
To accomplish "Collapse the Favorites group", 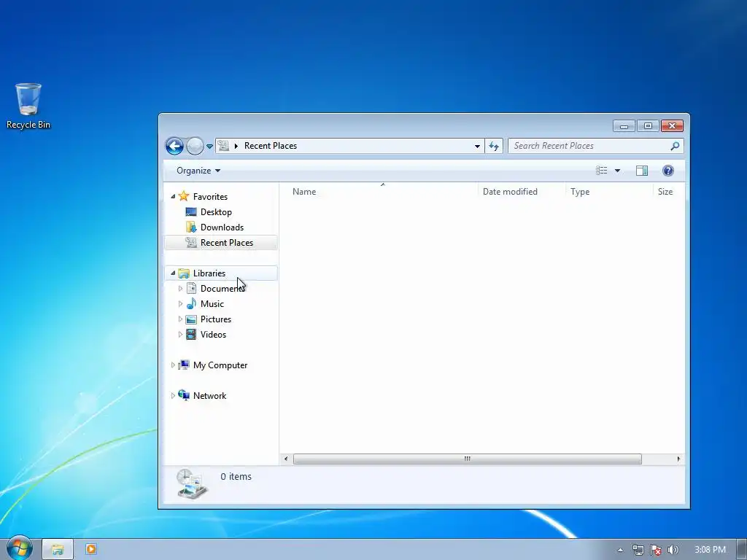I will click(x=173, y=196).
